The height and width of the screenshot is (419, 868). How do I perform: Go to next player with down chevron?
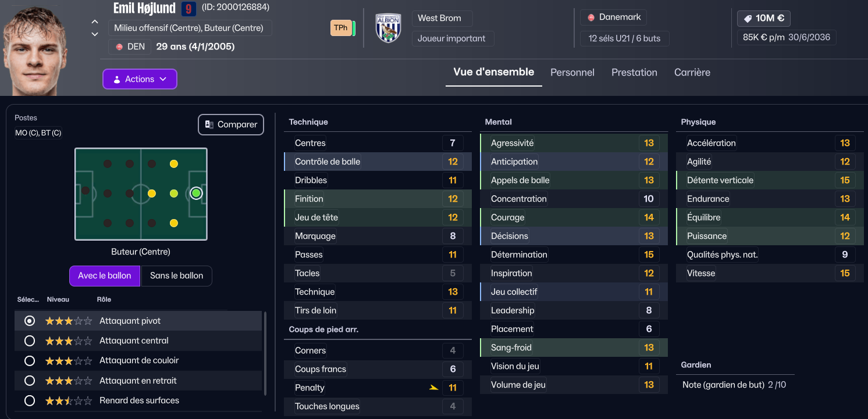point(95,34)
